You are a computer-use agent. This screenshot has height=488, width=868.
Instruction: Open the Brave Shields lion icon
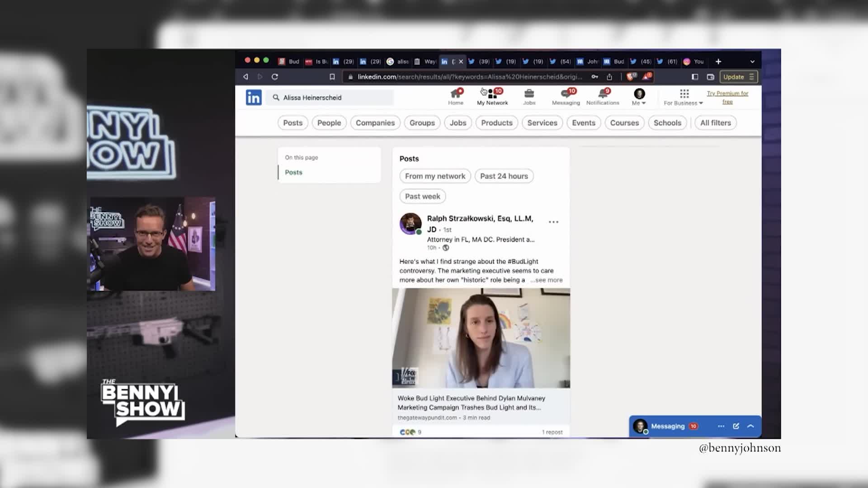click(631, 76)
